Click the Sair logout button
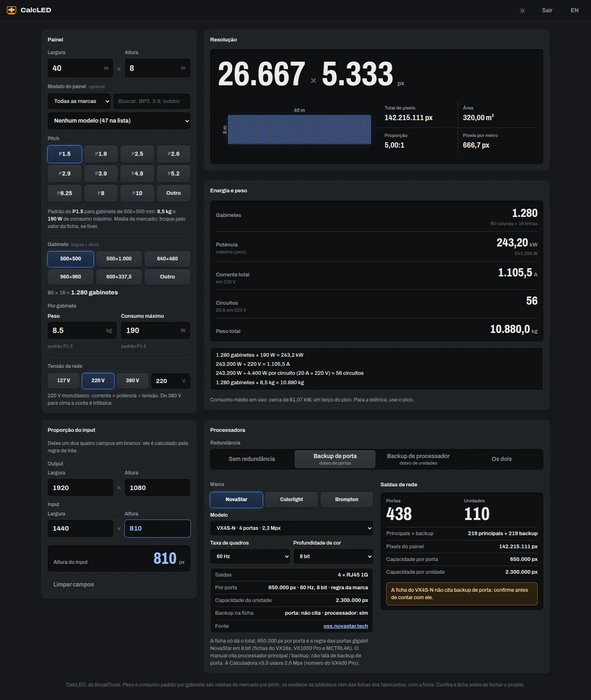The image size is (591, 700). pyautogui.click(x=547, y=11)
